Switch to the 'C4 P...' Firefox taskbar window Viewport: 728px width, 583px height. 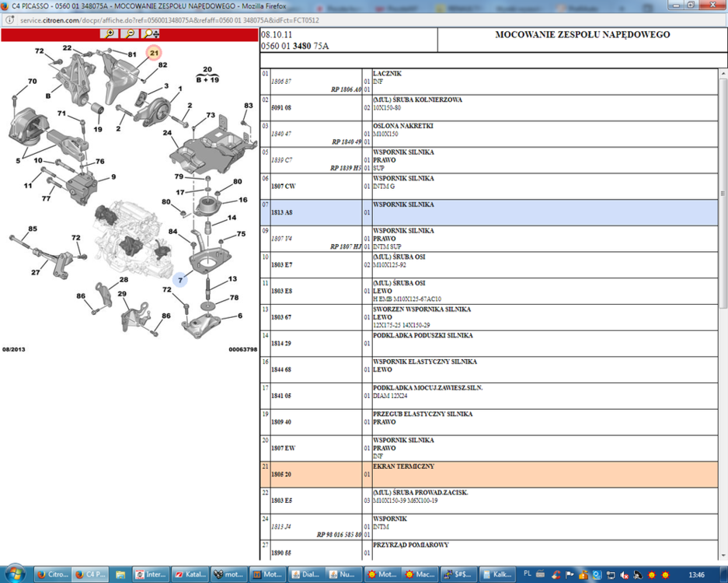(x=91, y=574)
